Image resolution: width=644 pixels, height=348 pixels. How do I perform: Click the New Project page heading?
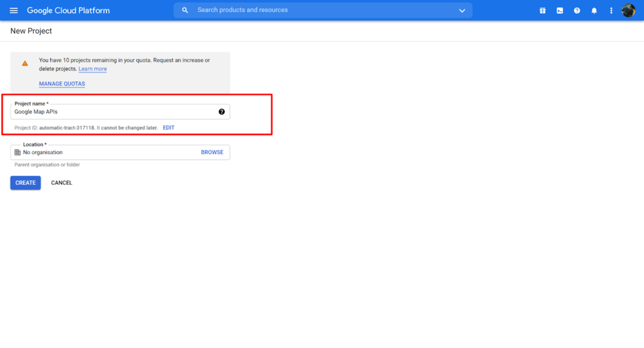pyautogui.click(x=31, y=31)
